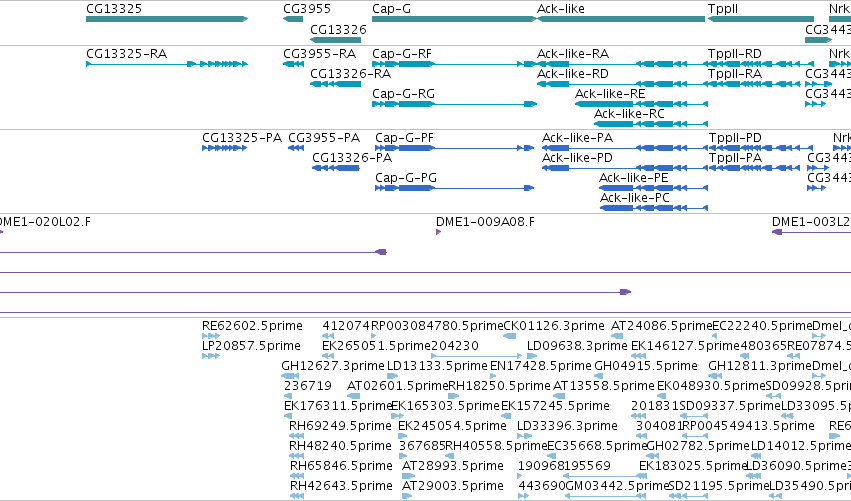Click BAC end label ending 020L02.F
The width and height of the screenshot is (851, 501).
(x=45, y=221)
